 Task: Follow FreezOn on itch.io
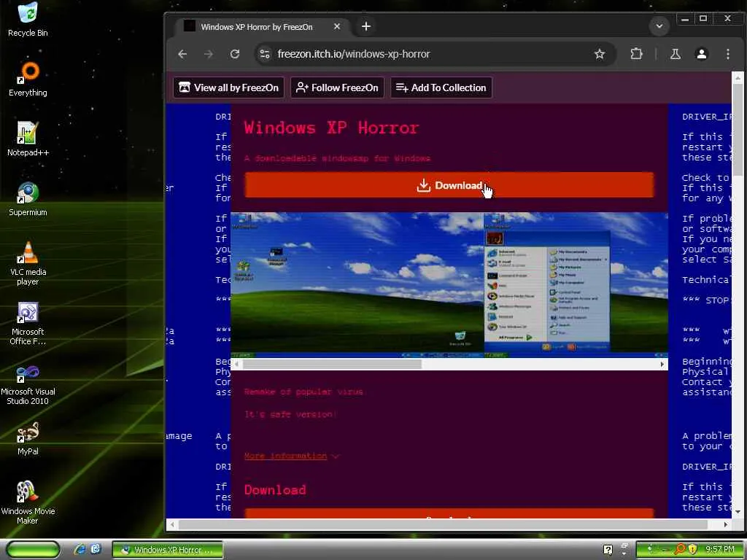(x=337, y=87)
